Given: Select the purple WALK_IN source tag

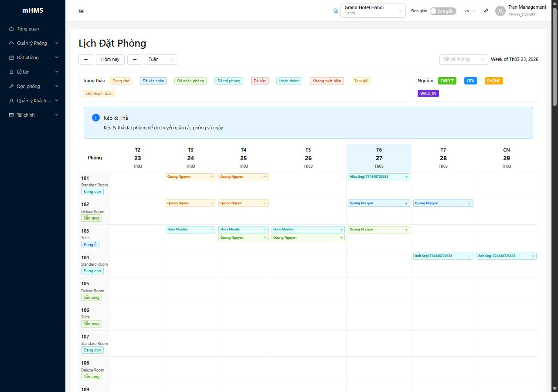Looking at the screenshot, I should [x=428, y=94].
